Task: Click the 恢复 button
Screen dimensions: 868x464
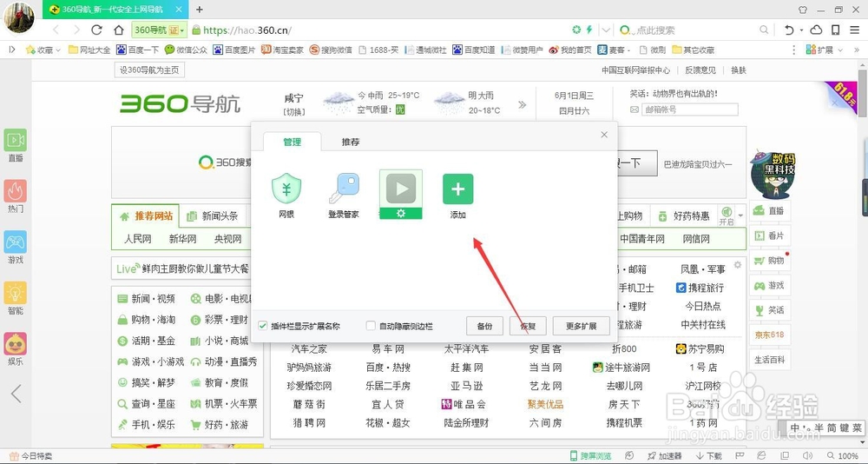Action: click(x=528, y=326)
